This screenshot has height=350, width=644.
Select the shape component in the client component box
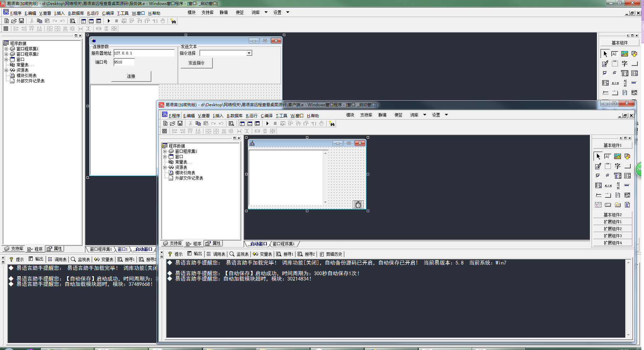coord(627,156)
